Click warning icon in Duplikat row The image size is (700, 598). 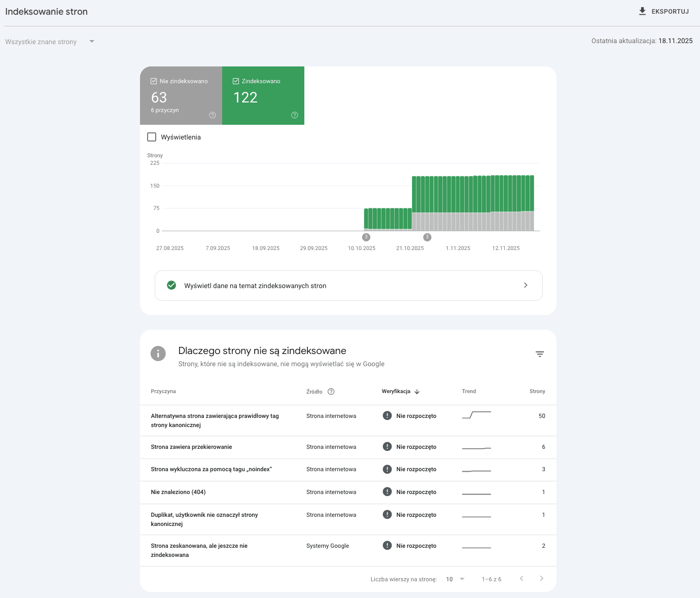tap(387, 514)
